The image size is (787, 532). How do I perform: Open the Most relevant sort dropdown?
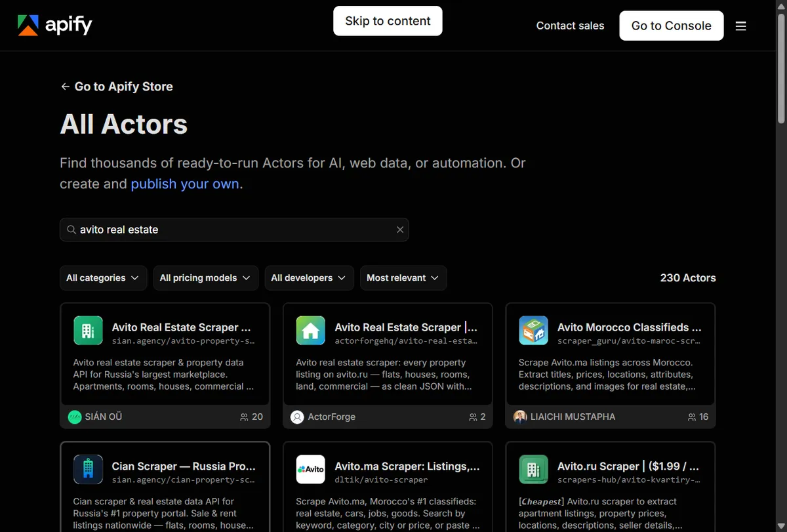click(403, 278)
